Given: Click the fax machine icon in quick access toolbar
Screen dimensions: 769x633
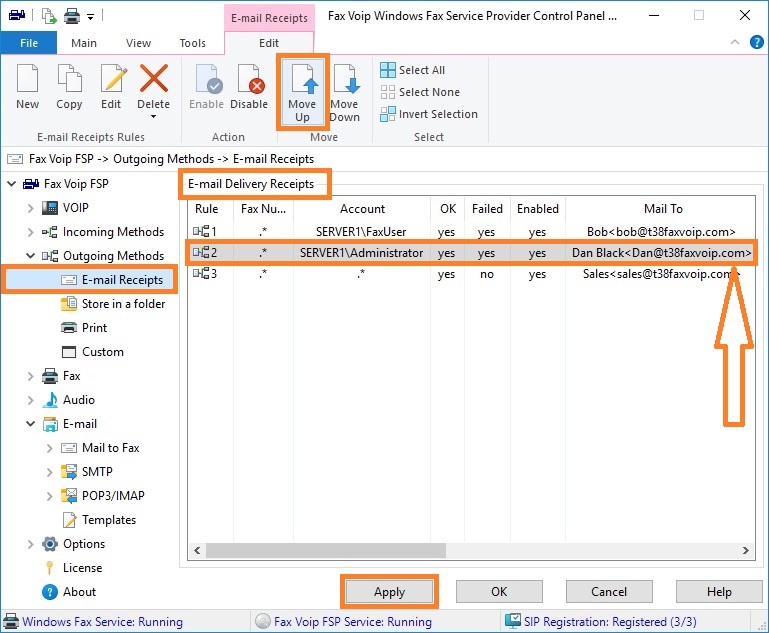Looking at the screenshot, I should pyautogui.click(x=17, y=15).
